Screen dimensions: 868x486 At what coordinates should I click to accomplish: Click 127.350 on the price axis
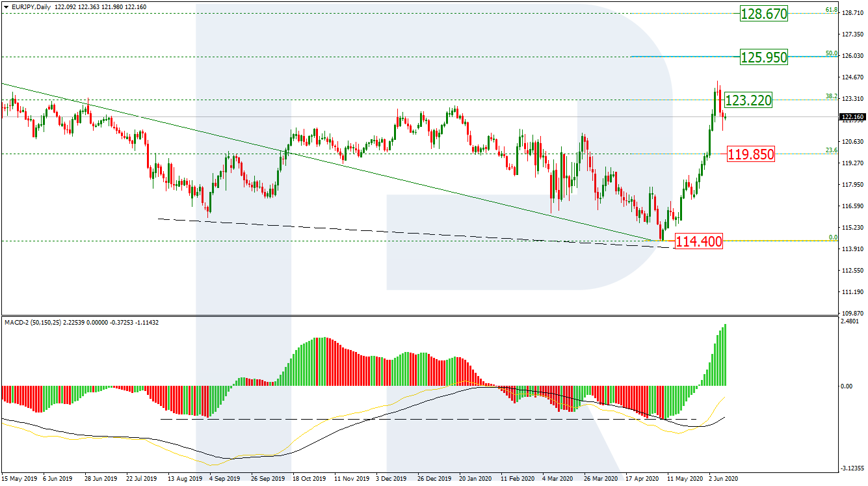(x=852, y=34)
